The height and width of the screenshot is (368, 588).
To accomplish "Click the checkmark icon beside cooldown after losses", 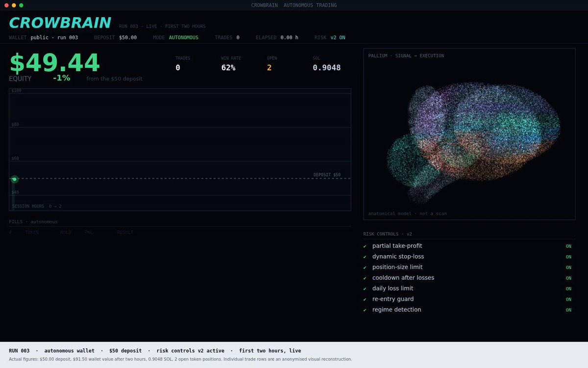I will pos(365,278).
